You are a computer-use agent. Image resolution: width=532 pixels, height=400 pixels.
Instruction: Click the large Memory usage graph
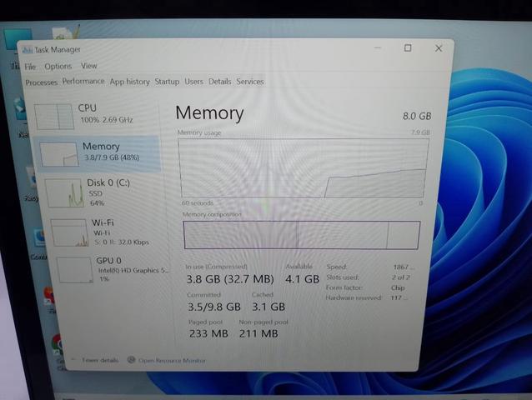point(304,167)
